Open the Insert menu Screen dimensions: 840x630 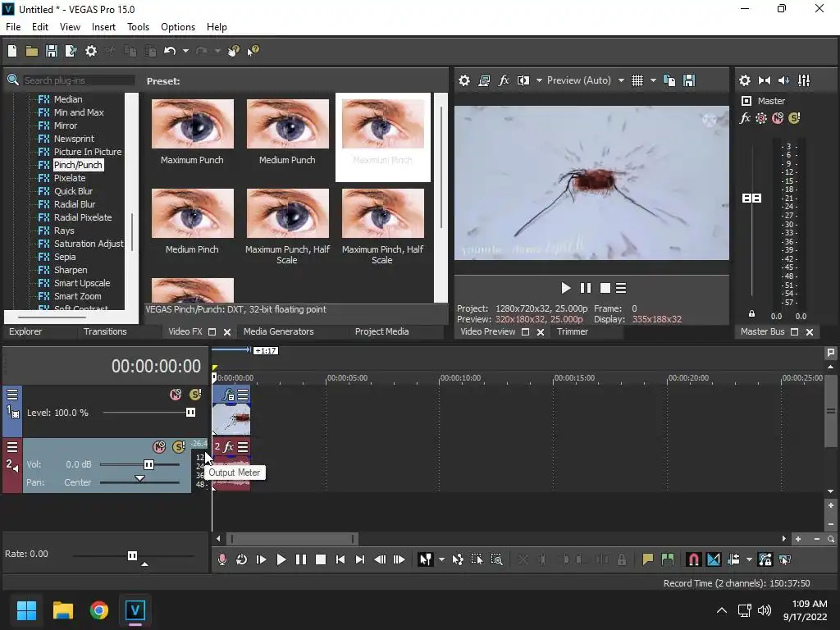point(103,27)
